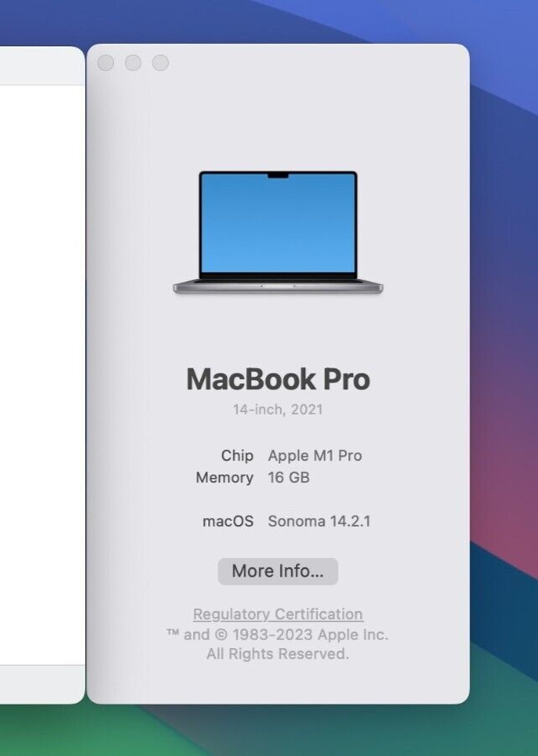Open the Regulatory Certification link
The width and height of the screenshot is (538, 756).
point(278,614)
